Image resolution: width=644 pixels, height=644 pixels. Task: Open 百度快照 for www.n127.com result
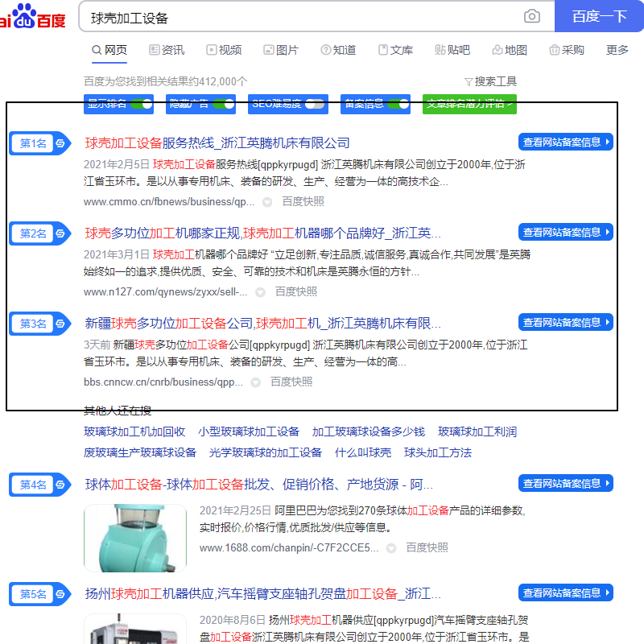pyautogui.click(x=296, y=291)
